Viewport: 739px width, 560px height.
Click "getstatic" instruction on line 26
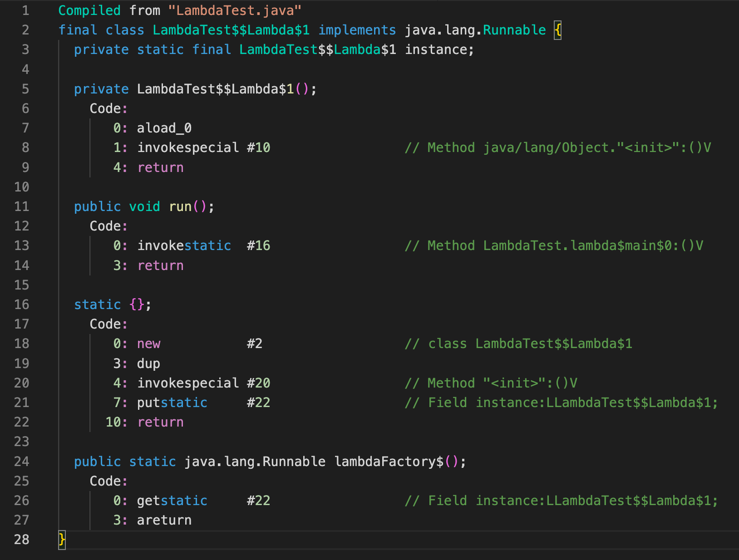tap(172, 501)
